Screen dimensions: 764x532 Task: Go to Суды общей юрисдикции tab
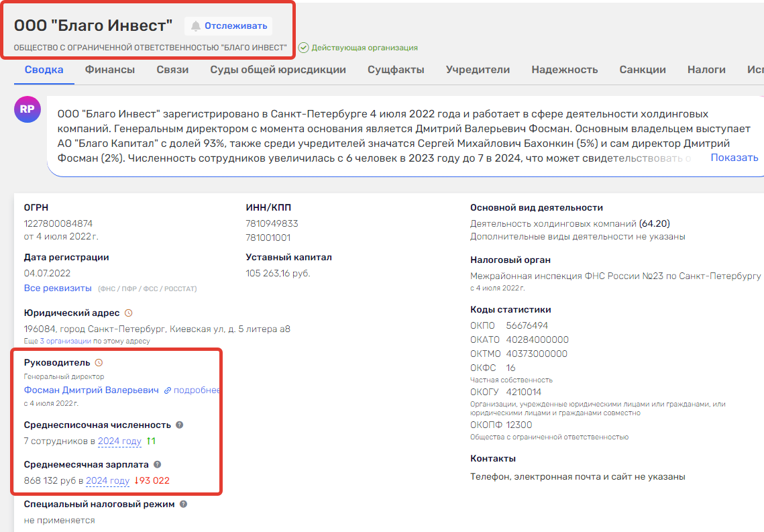(x=278, y=70)
